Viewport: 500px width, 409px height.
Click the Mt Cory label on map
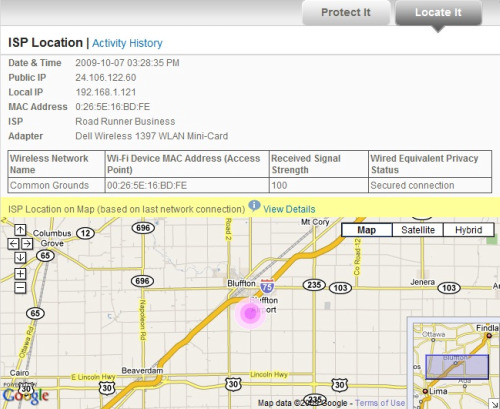tap(315, 222)
